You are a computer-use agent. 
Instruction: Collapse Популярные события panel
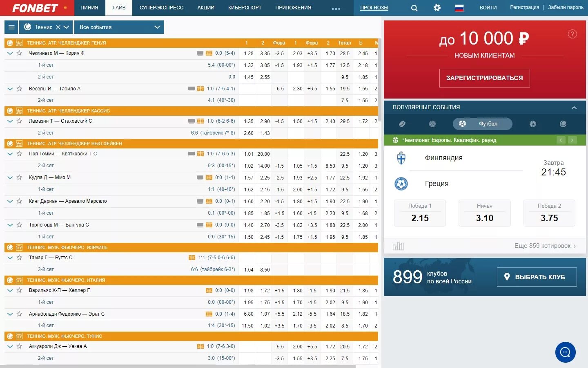574,108
